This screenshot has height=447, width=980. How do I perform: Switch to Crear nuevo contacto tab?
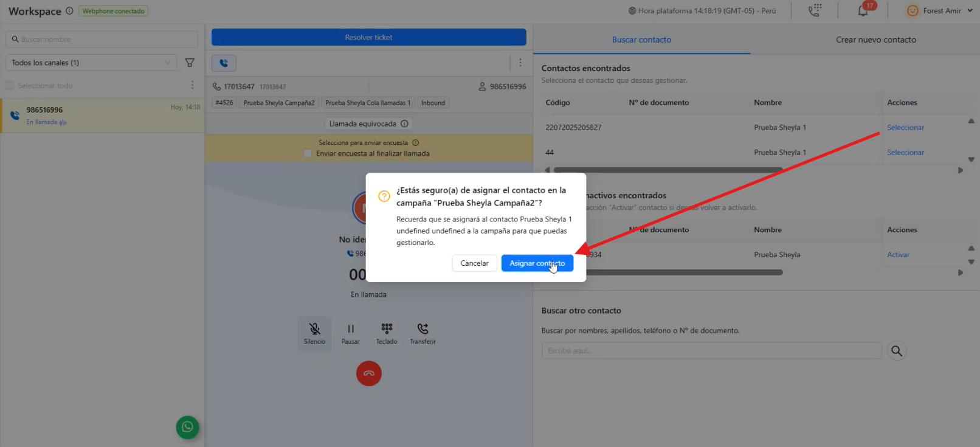(x=875, y=40)
